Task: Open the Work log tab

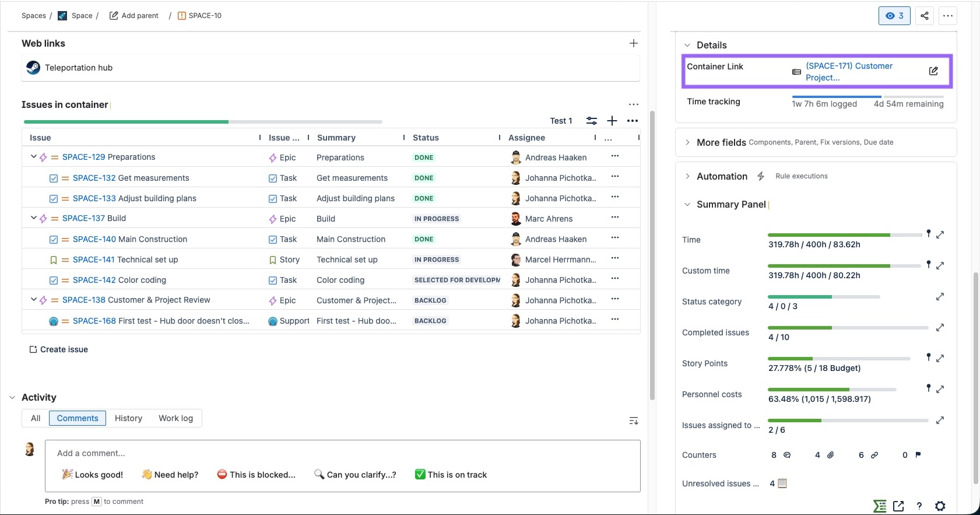Action: pos(175,418)
